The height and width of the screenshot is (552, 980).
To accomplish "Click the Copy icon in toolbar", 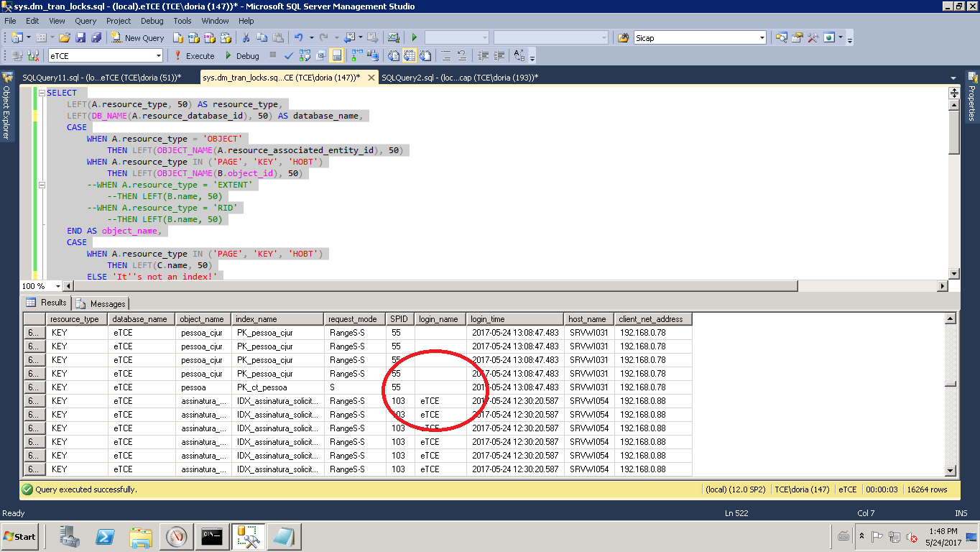I will (262, 37).
